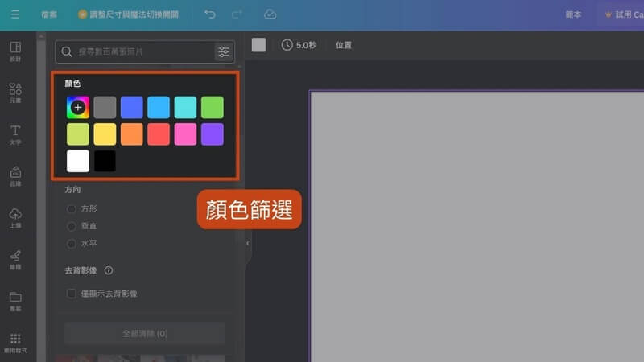Open the 應用程式 (Apps) grid icon
Image resolution: width=644 pixels, height=362 pixels.
pos(15,343)
